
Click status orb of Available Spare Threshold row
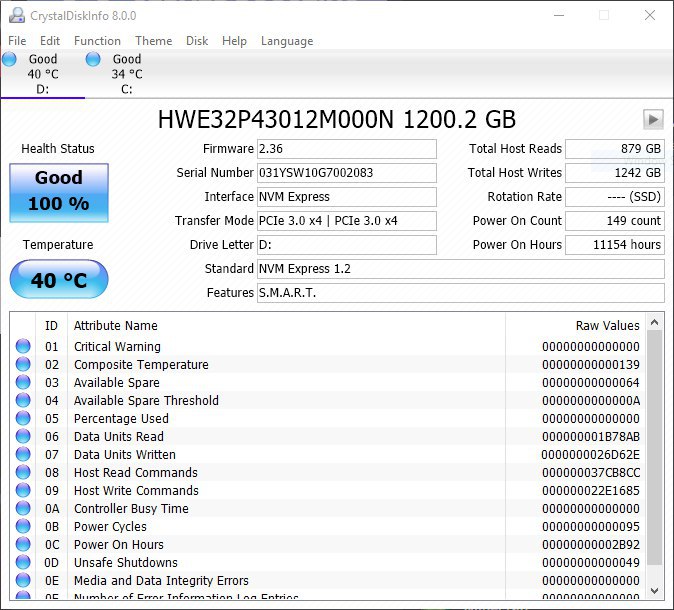click(x=23, y=400)
